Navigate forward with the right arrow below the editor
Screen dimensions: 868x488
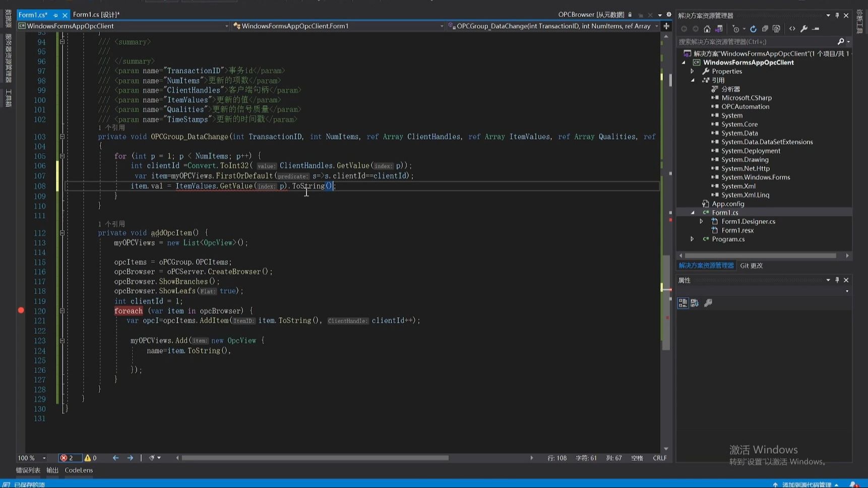pos(130,458)
